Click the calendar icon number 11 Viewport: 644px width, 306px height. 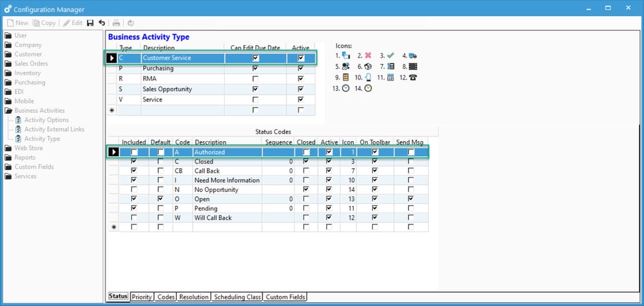[391, 78]
